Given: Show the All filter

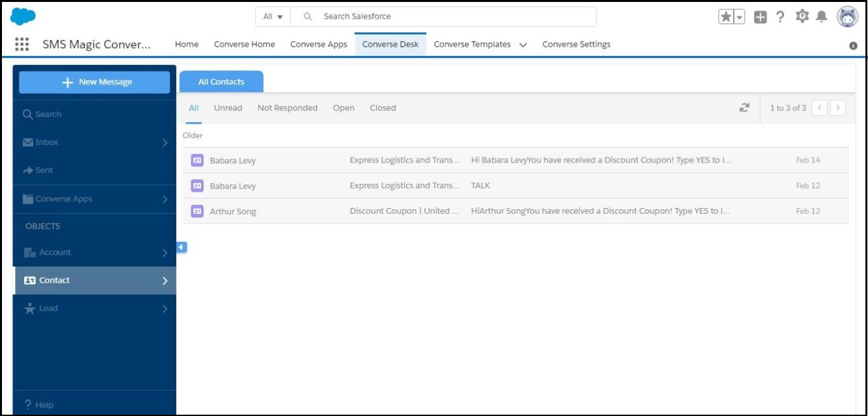Looking at the screenshot, I should coord(194,108).
